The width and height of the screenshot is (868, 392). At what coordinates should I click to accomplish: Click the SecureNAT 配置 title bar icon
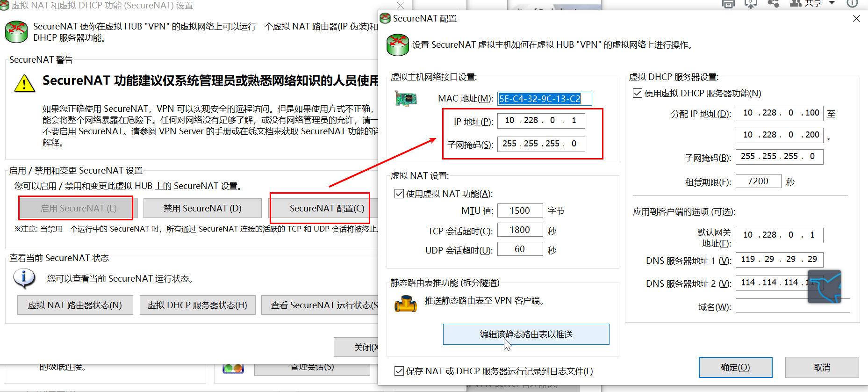[385, 19]
